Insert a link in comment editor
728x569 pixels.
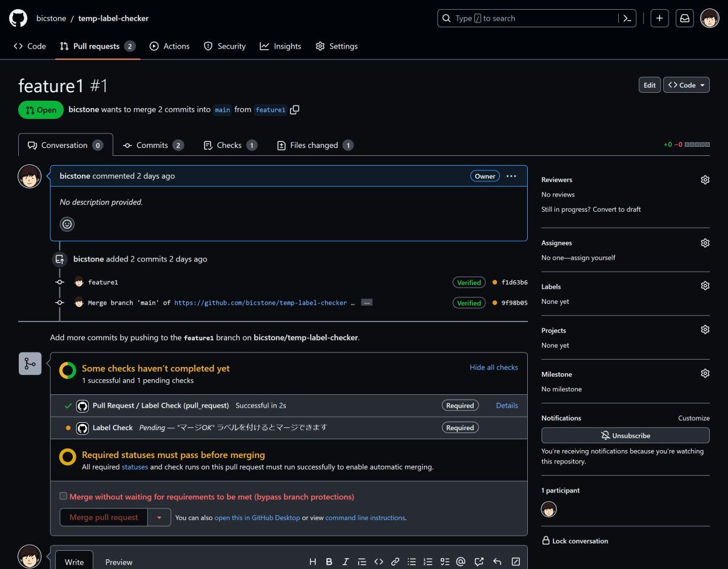395,562
